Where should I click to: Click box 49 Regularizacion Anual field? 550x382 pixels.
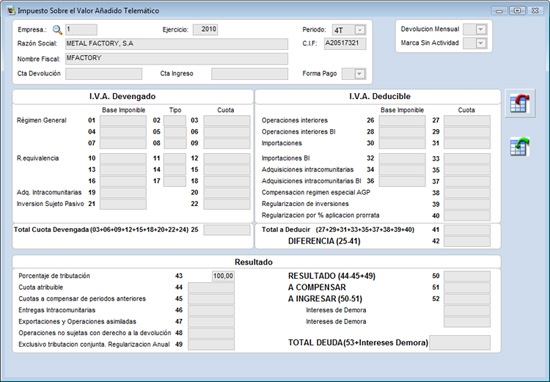[x=211, y=344]
